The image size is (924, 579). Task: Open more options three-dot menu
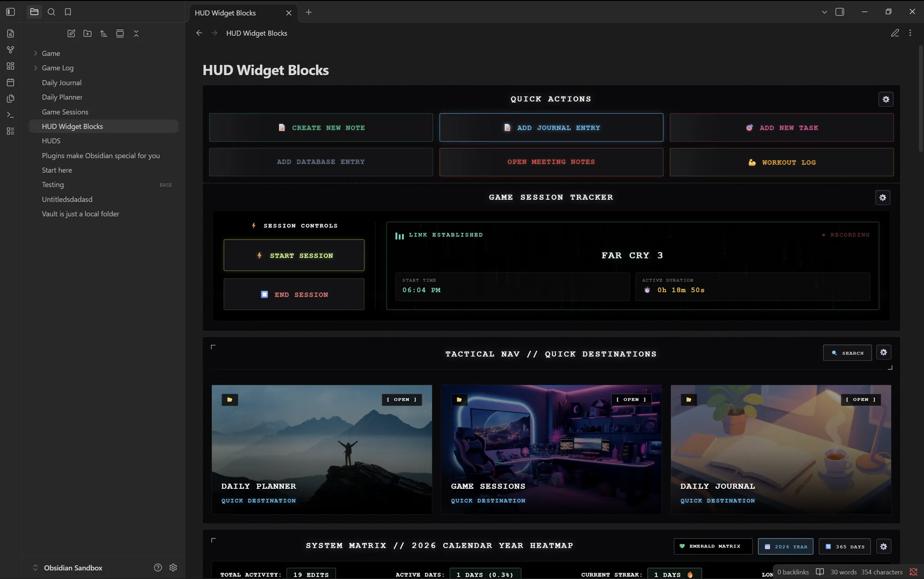tap(910, 33)
